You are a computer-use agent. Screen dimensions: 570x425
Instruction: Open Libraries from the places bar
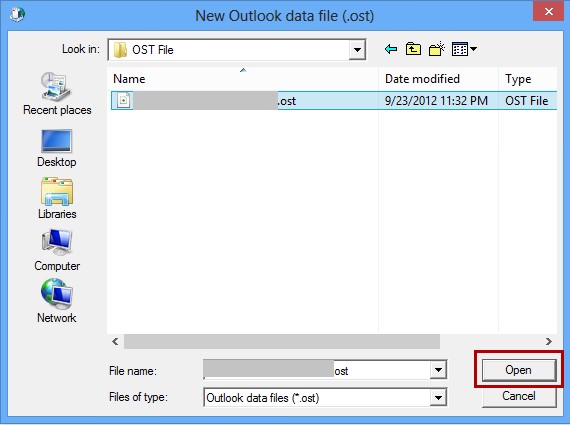(x=57, y=198)
